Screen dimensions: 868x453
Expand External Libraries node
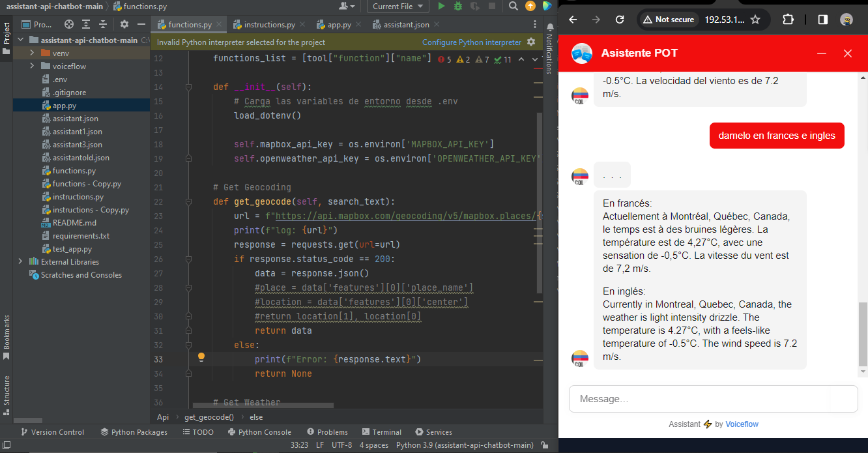(x=20, y=262)
